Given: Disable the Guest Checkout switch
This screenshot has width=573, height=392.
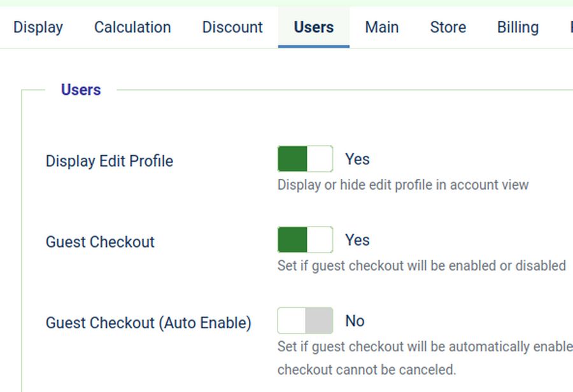Looking at the screenshot, I should [x=305, y=240].
